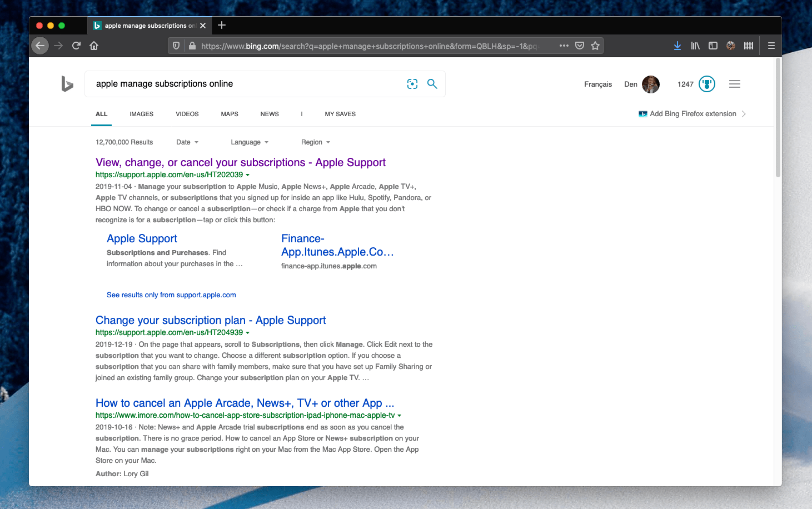Image resolution: width=812 pixels, height=509 pixels.
Task: Open the Apple Support sublink
Action: 142,238
